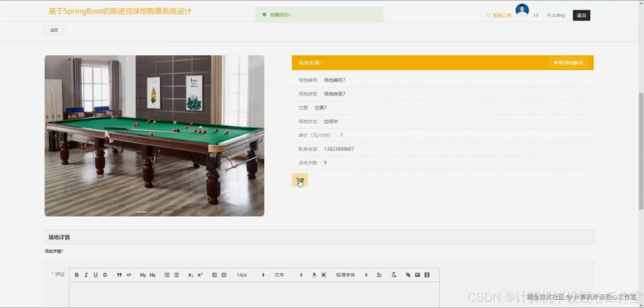Click the blockquote icon in toolbar
Screen dimensions: 644x308
pyautogui.click(x=119, y=275)
